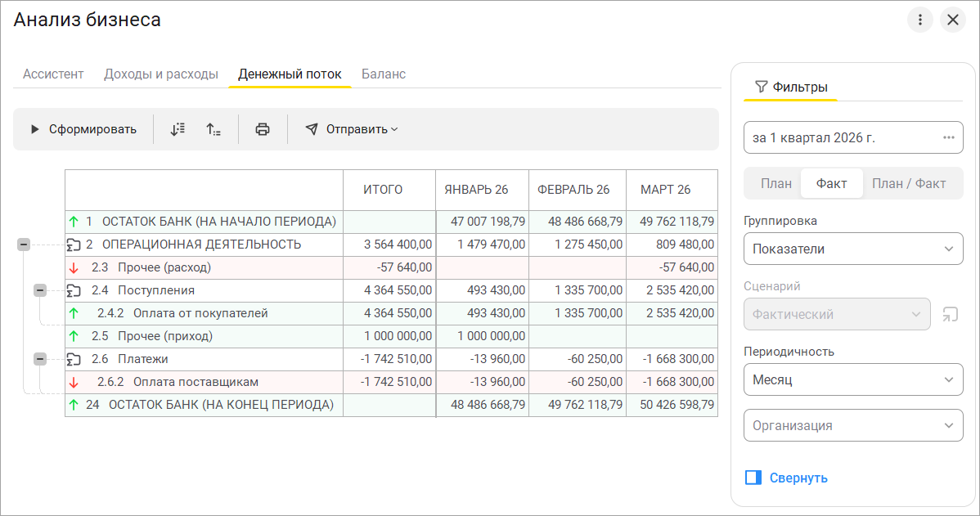Click the collapse all groups icon
The image size is (980, 516).
point(214,129)
